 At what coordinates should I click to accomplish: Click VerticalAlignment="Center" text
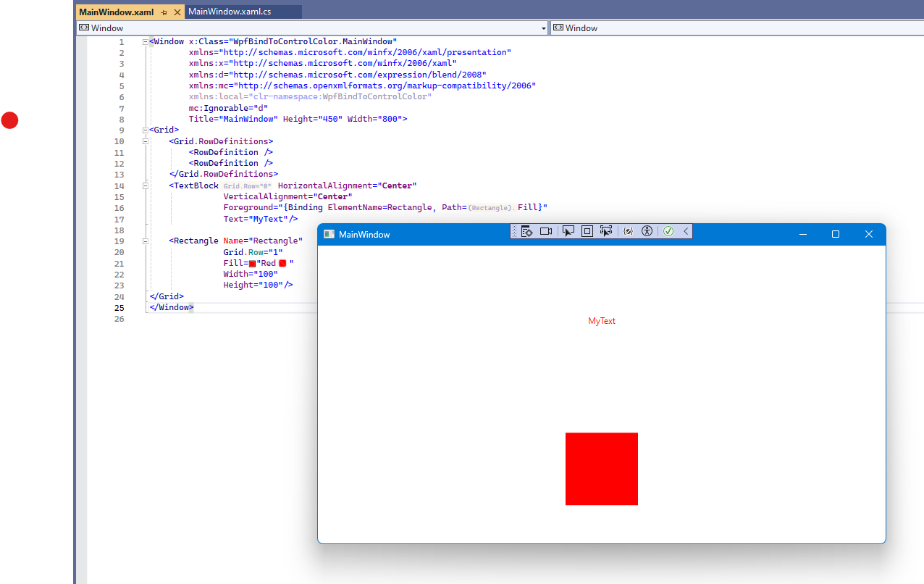coord(287,196)
